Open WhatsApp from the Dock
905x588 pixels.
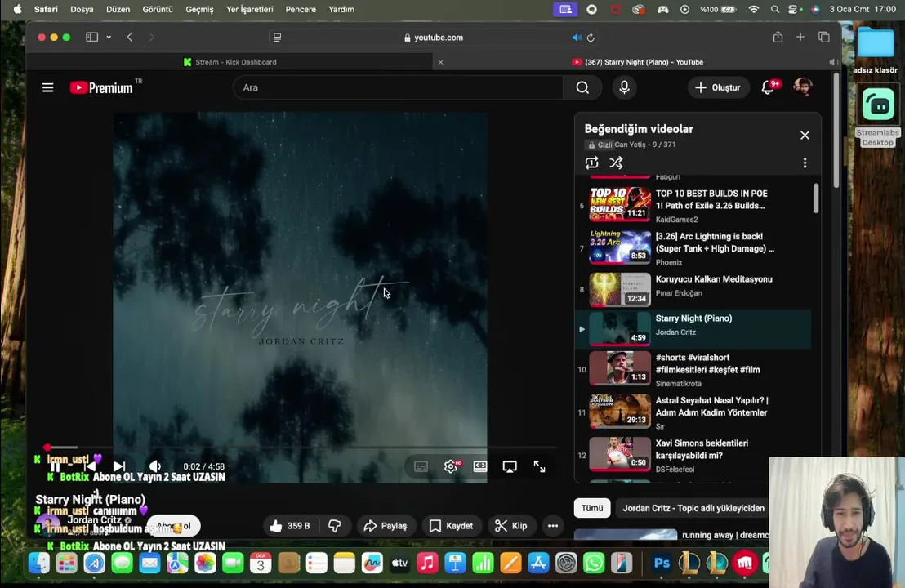point(593,563)
